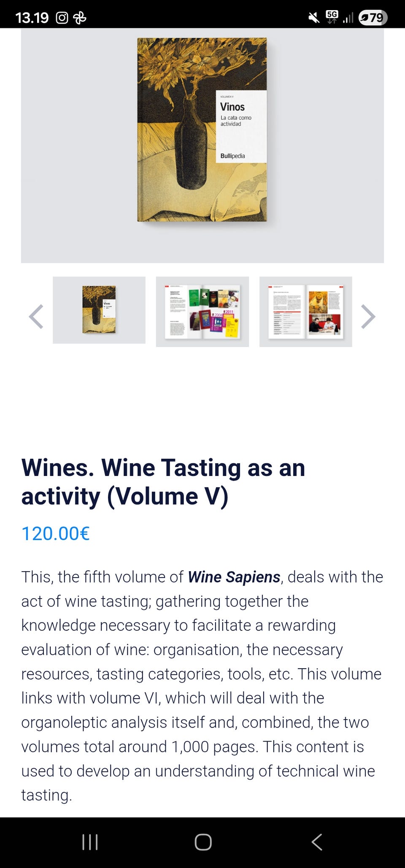Tap the main Vinos book cover image

202,130
